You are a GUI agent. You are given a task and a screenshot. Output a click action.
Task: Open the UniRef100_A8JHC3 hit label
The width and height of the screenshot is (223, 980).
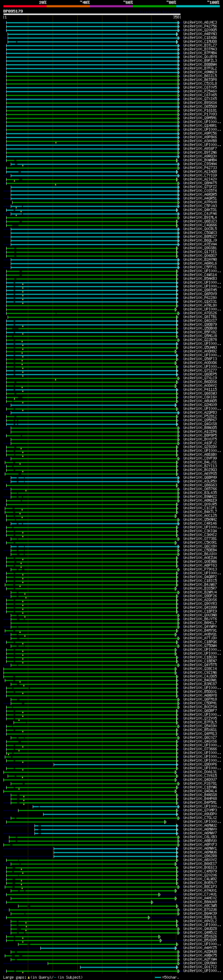click(x=200, y=23)
